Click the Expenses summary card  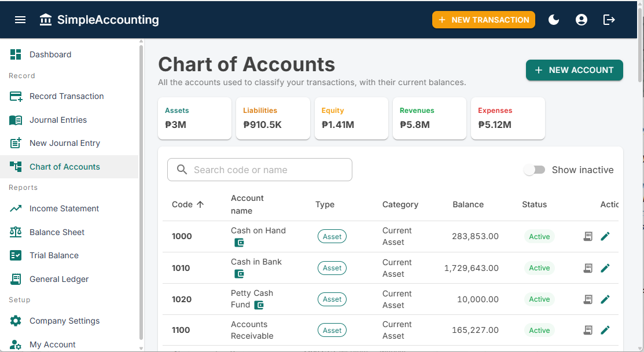tap(507, 118)
